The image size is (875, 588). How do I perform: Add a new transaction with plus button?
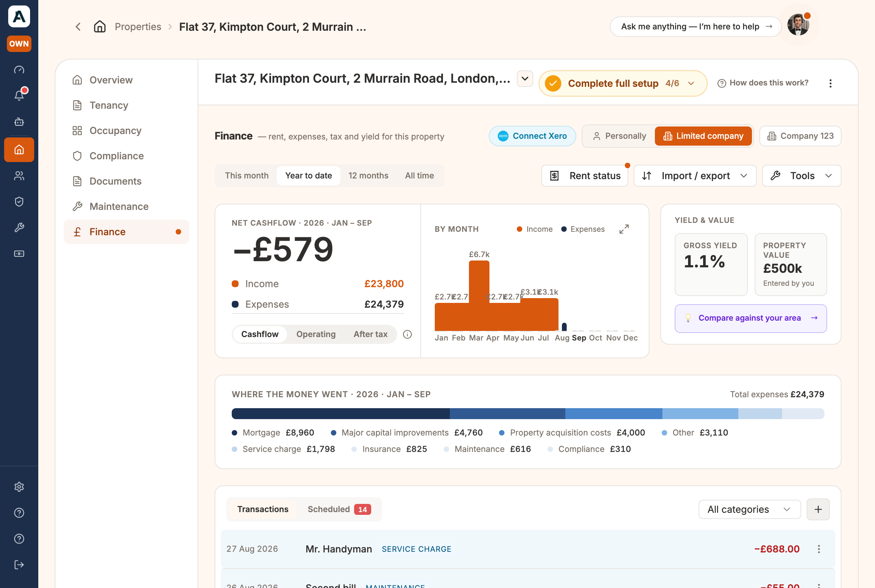pos(818,509)
